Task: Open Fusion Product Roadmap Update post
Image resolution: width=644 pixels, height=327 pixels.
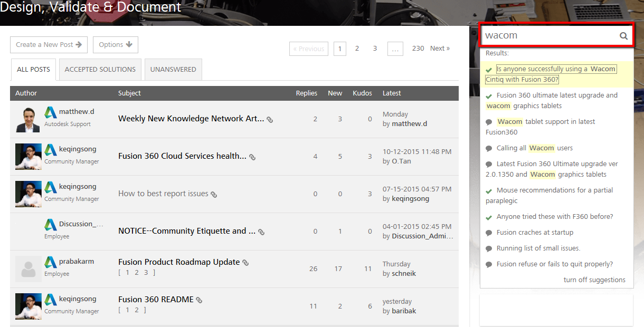Action: pos(179,262)
